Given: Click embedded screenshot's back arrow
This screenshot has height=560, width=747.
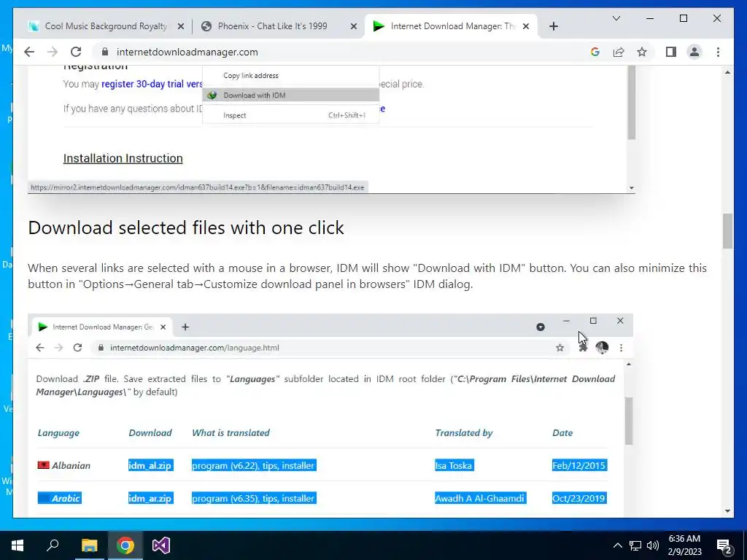Looking at the screenshot, I should pyautogui.click(x=40, y=348).
